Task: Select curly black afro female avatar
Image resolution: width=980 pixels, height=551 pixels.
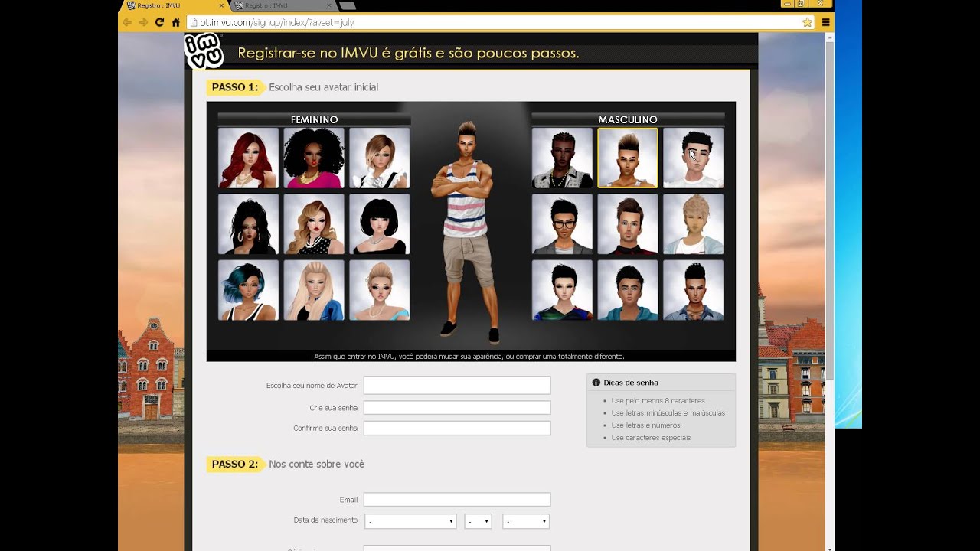Action: (314, 158)
